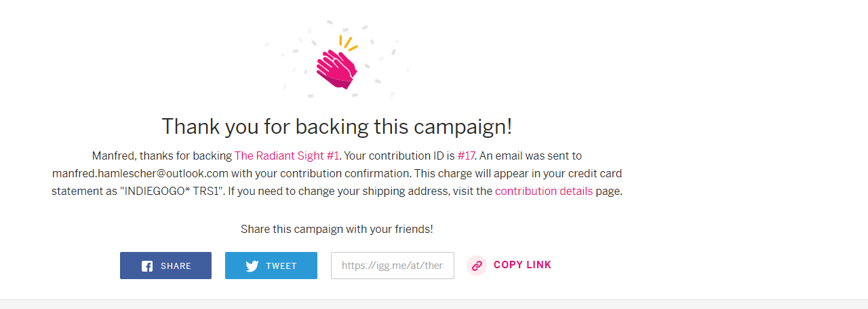868x309 pixels.
Task: Click the Twitter bird icon
Action: [252, 266]
